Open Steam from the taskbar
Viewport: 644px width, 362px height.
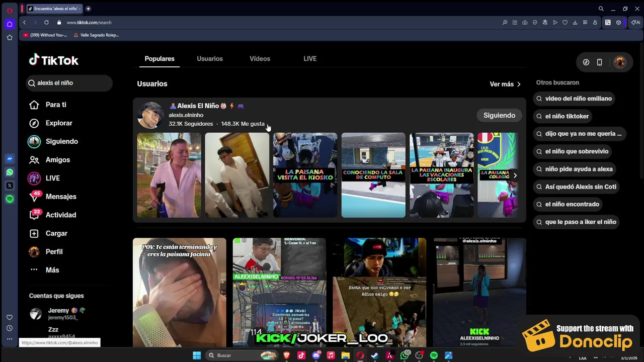tap(375, 355)
